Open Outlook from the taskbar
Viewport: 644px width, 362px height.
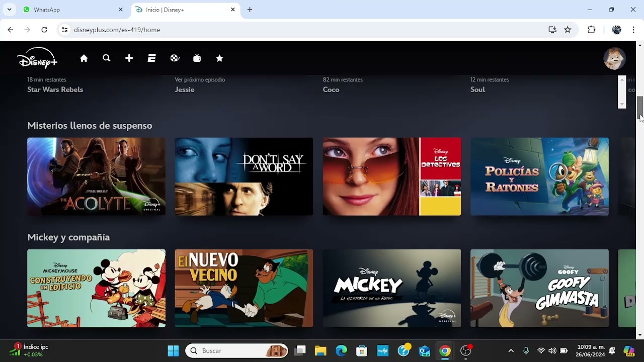[x=424, y=350]
